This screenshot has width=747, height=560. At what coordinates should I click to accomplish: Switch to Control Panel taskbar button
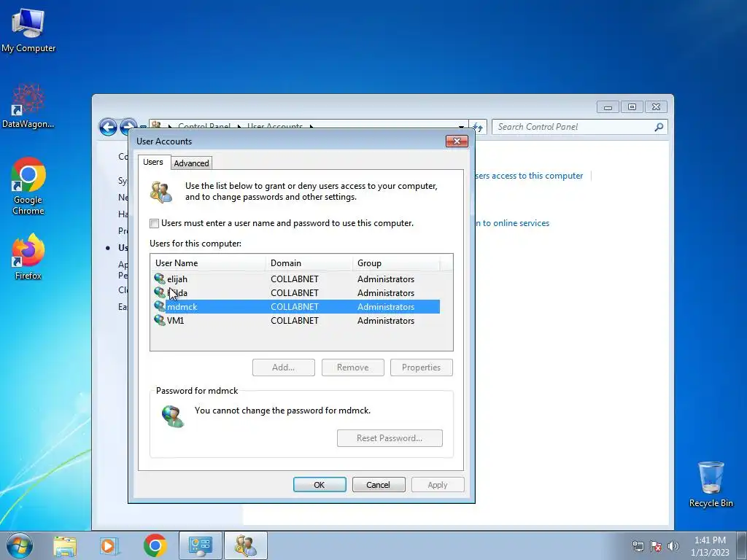(x=200, y=545)
